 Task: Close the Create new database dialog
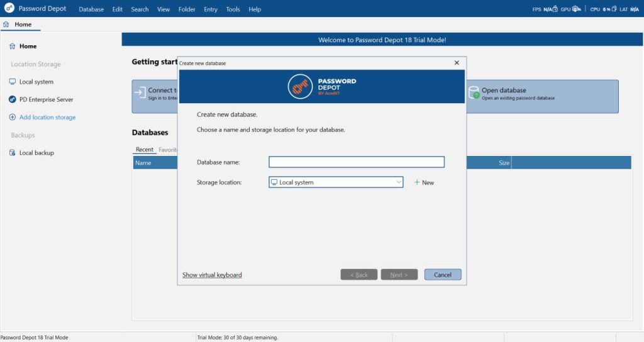[457, 63]
